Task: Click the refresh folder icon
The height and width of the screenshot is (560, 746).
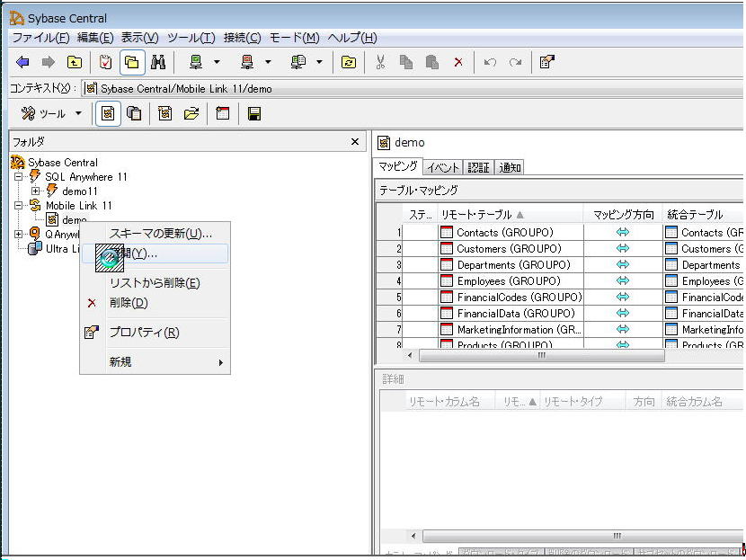Action: 348,62
